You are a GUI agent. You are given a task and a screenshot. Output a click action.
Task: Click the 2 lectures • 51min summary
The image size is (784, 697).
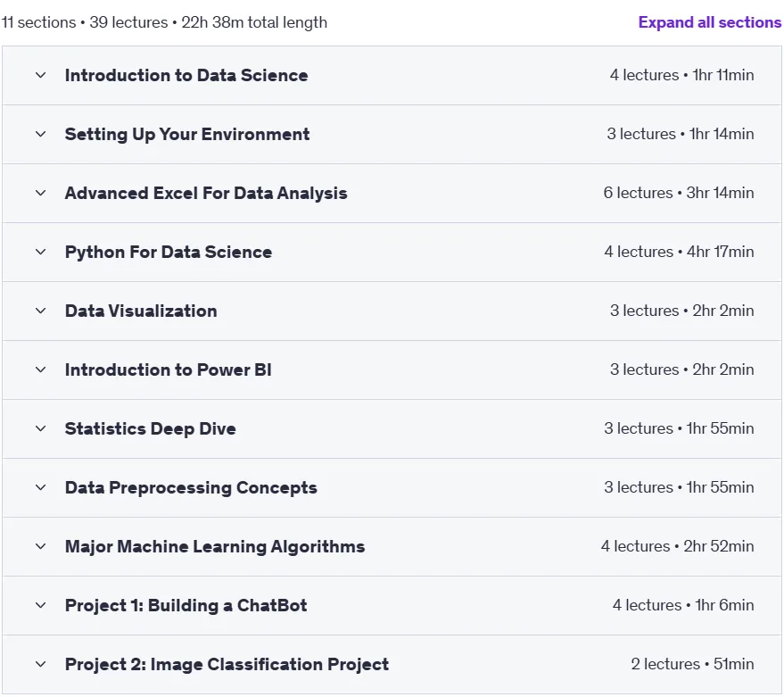coord(692,664)
